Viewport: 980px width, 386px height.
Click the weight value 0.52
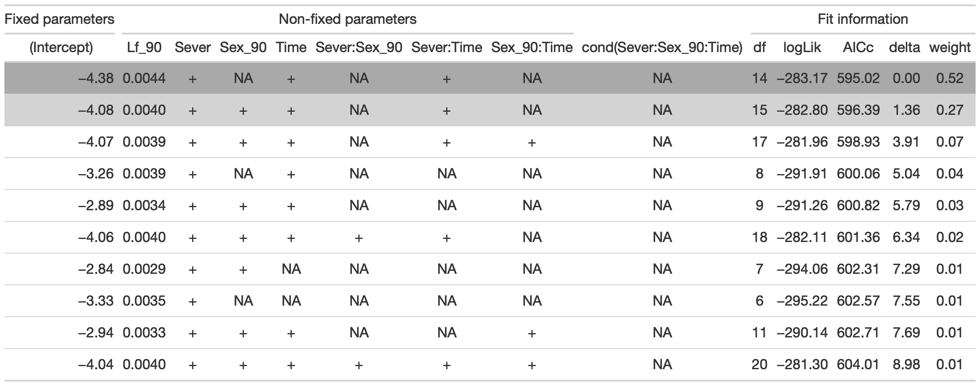(950, 79)
